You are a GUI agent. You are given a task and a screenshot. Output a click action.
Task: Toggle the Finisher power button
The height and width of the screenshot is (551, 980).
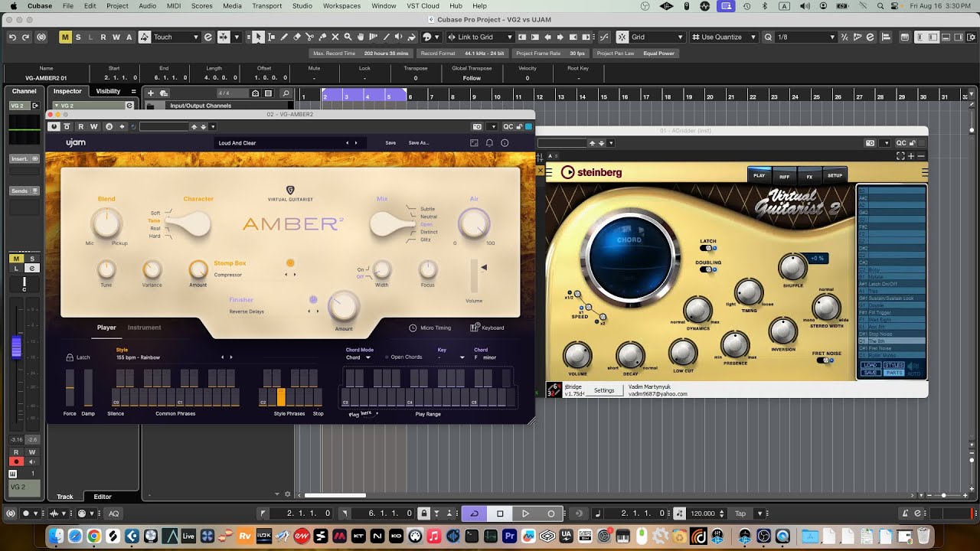coord(313,299)
